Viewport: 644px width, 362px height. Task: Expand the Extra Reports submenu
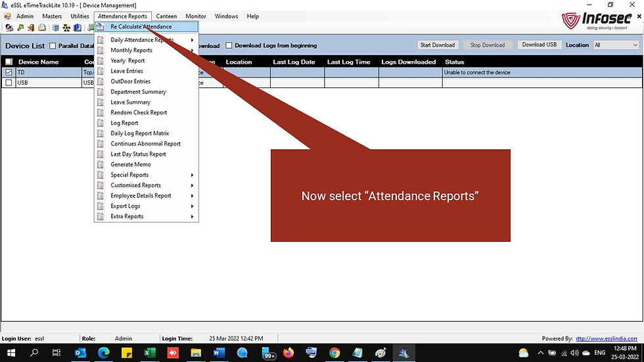point(147,216)
